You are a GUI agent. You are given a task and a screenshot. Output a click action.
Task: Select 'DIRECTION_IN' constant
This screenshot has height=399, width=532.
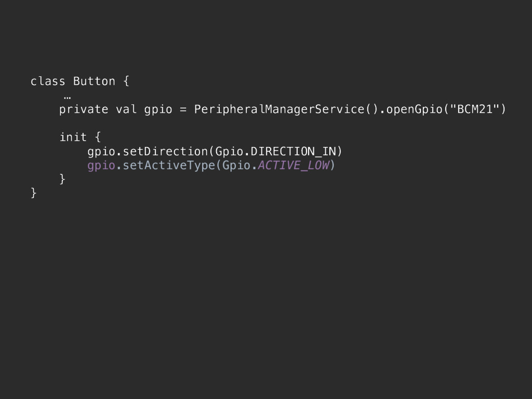[293, 151]
